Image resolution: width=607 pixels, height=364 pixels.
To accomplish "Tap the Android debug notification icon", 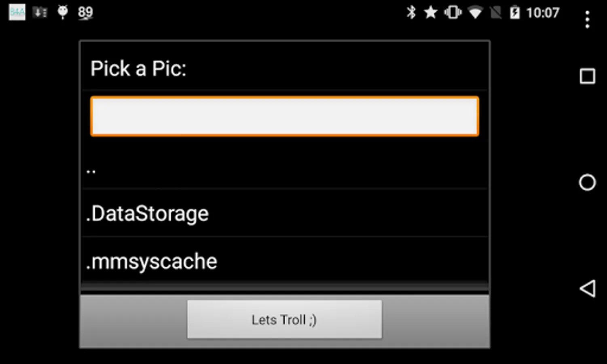I will click(x=63, y=12).
